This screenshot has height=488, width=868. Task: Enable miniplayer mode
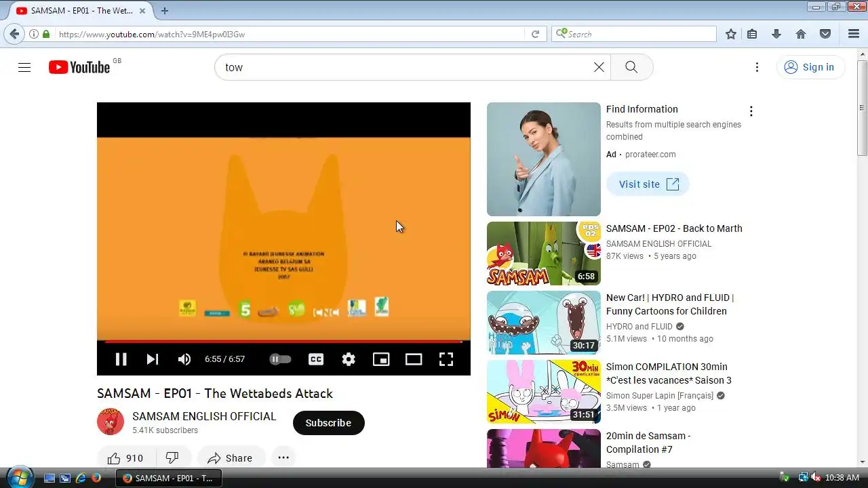pos(381,359)
